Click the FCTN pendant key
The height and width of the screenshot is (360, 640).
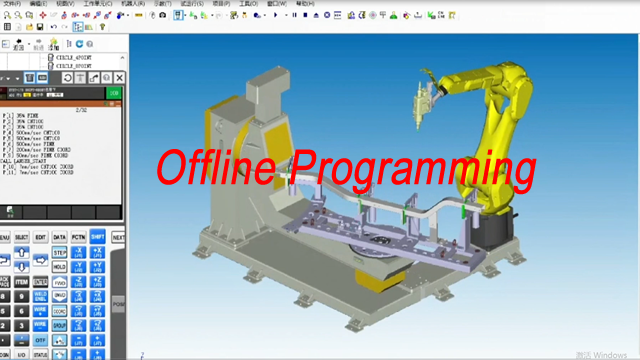(x=78, y=237)
